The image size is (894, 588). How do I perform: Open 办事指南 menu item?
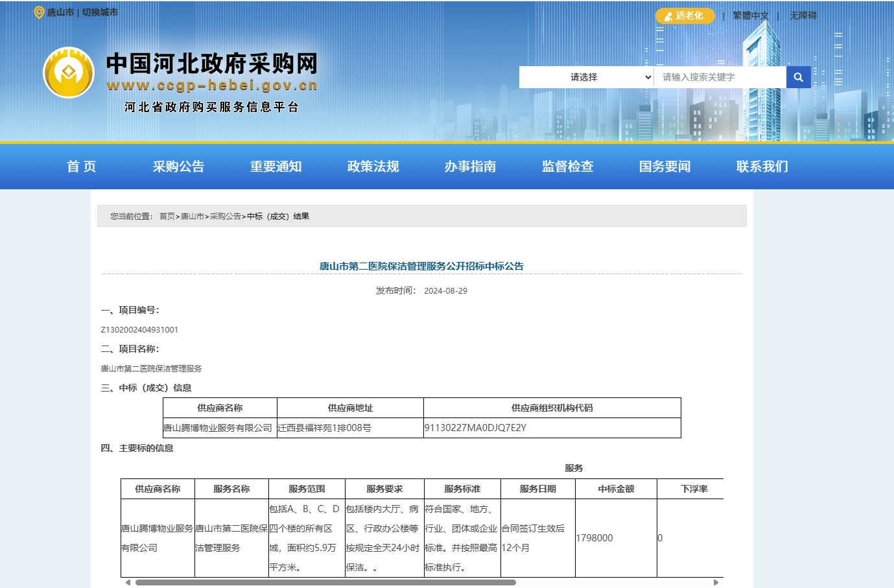coord(471,167)
